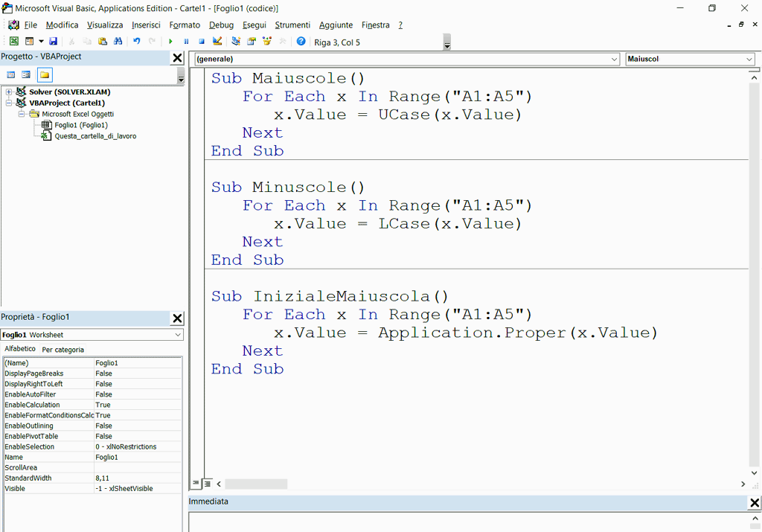Select Questa_cartella_di_lavoro in the project tree

click(95, 136)
